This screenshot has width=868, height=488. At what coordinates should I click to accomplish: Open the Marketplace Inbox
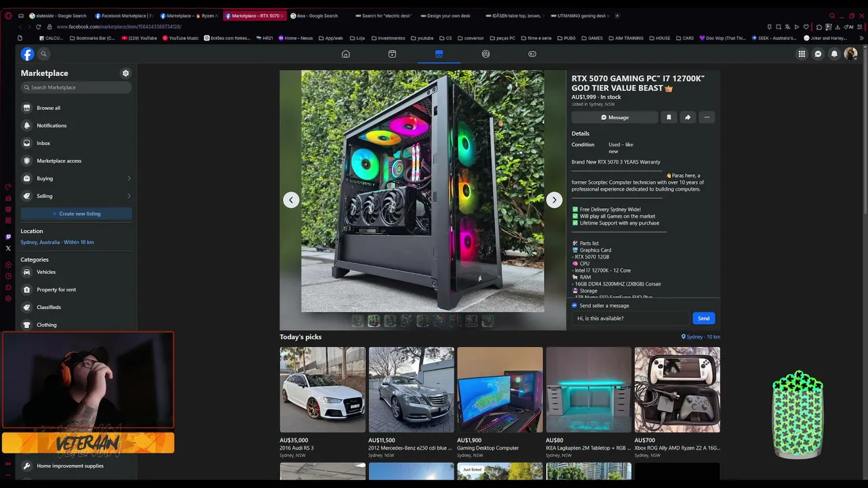(x=76, y=143)
